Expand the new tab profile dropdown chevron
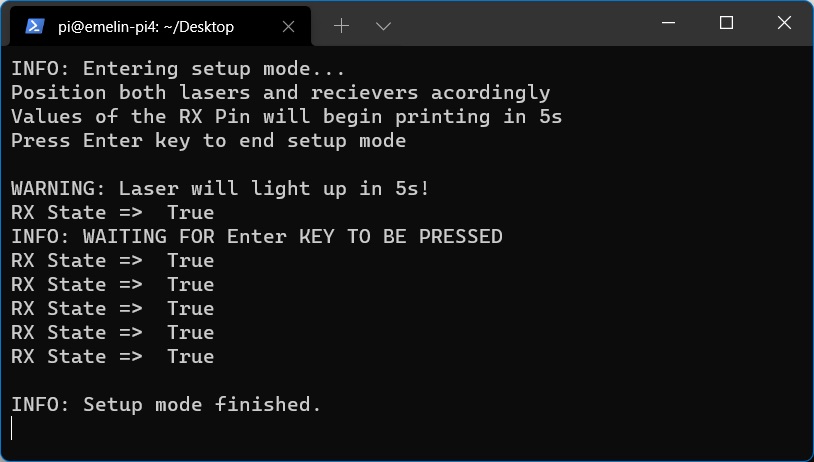 click(383, 26)
